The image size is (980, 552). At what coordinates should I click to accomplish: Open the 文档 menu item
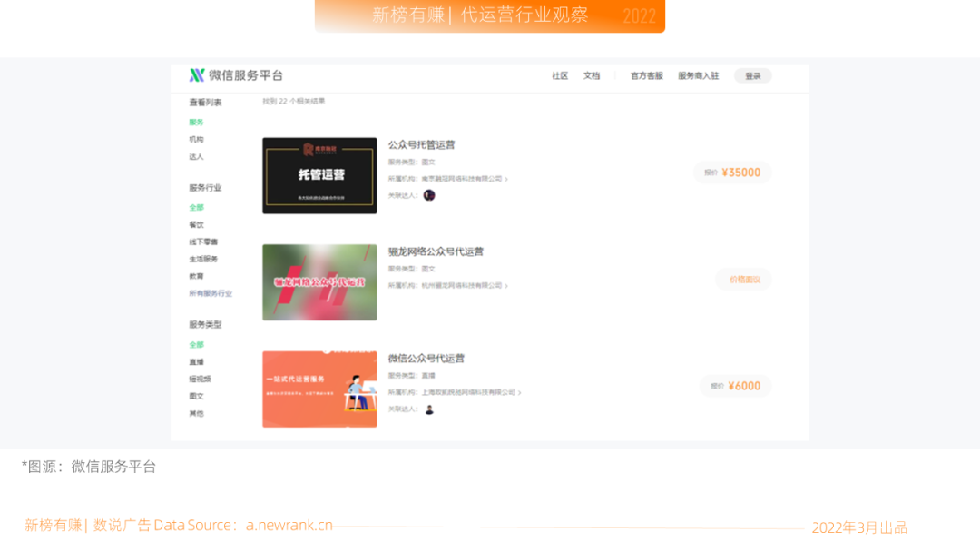591,75
